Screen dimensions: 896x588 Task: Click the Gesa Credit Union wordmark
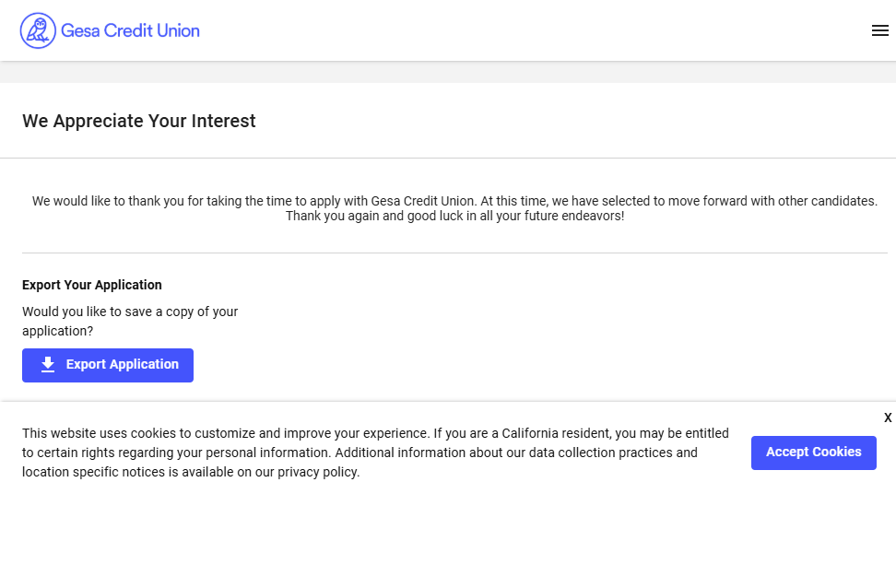point(130,30)
